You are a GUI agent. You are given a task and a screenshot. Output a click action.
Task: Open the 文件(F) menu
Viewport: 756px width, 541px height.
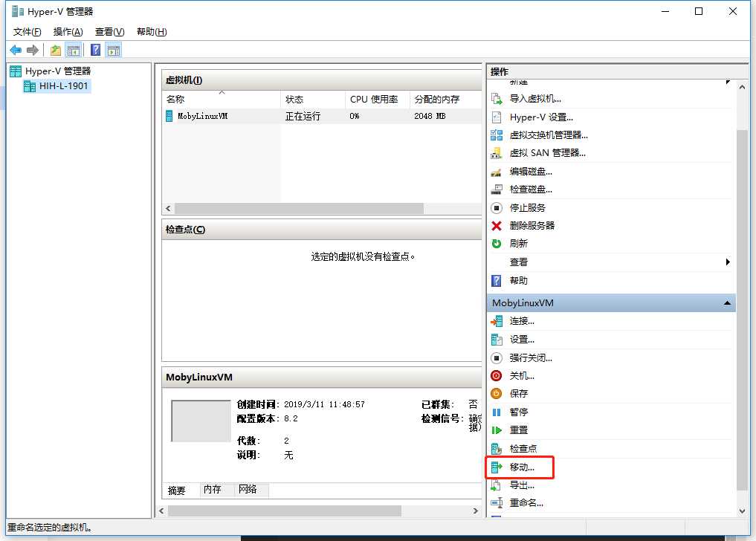tap(27, 32)
